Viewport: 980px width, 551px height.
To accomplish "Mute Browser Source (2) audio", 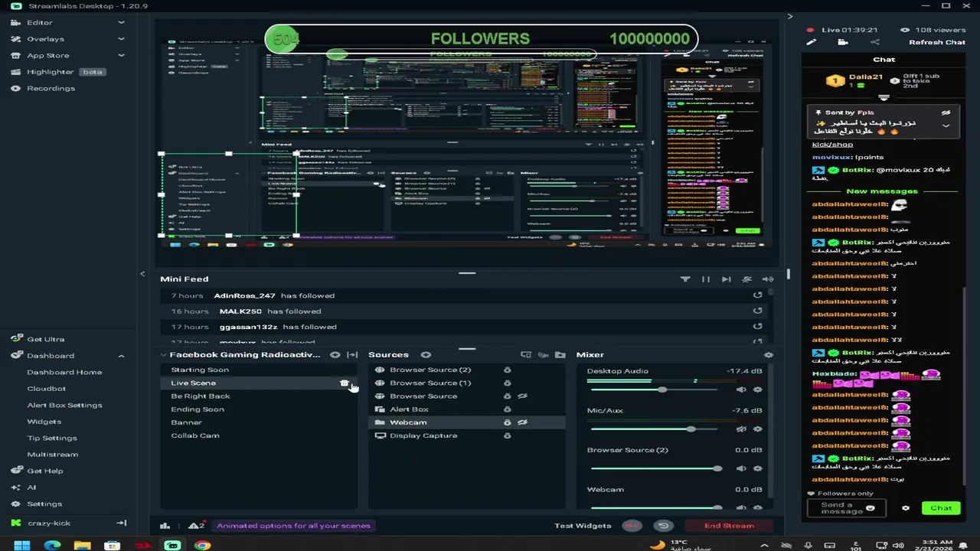I will pos(740,468).
